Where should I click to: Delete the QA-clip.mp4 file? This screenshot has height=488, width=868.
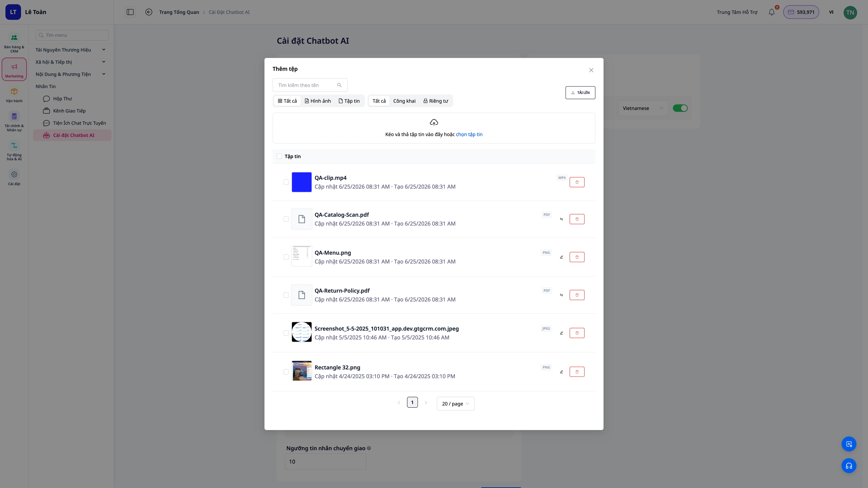[577, 182]
